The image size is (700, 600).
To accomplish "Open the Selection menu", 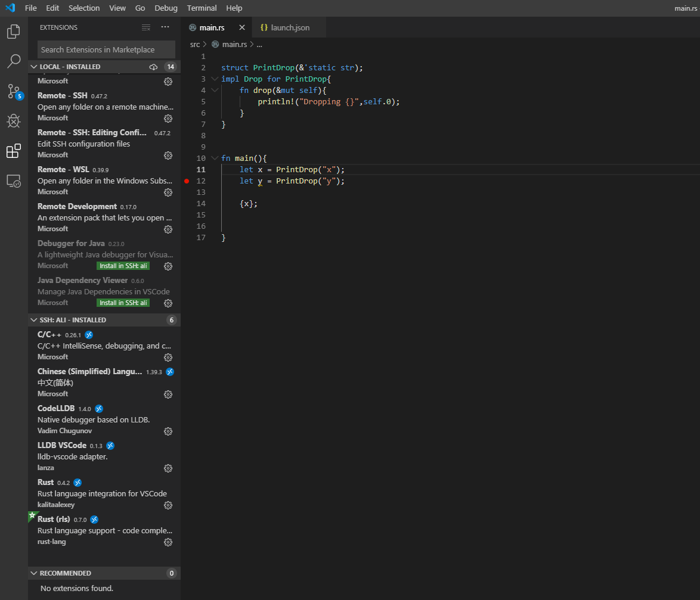I will pos(84,8).
